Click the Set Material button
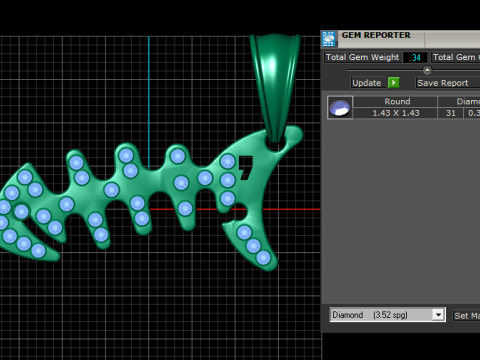 (466, 315)
